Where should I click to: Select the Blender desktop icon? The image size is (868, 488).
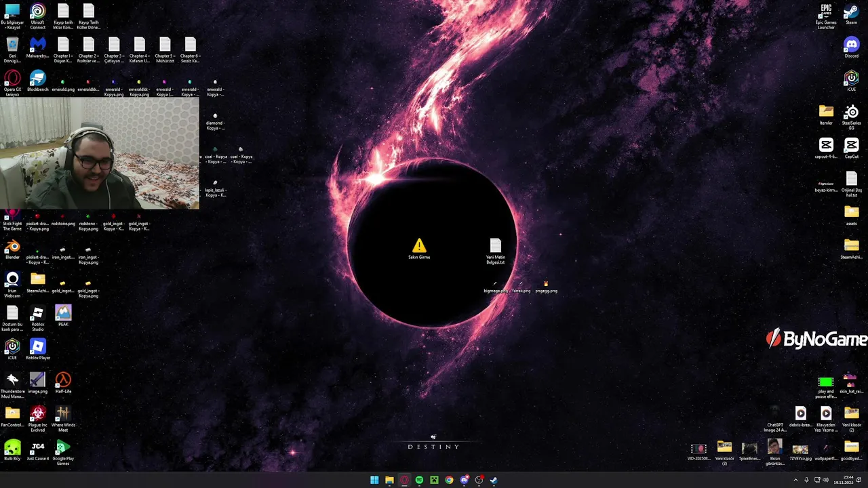(12, 249)
